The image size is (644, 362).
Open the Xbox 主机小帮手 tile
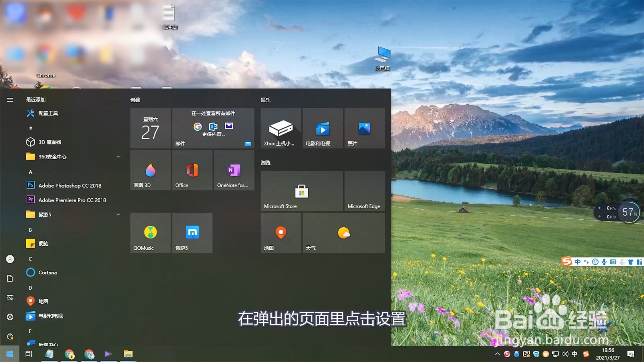click(x=281, y=128)
